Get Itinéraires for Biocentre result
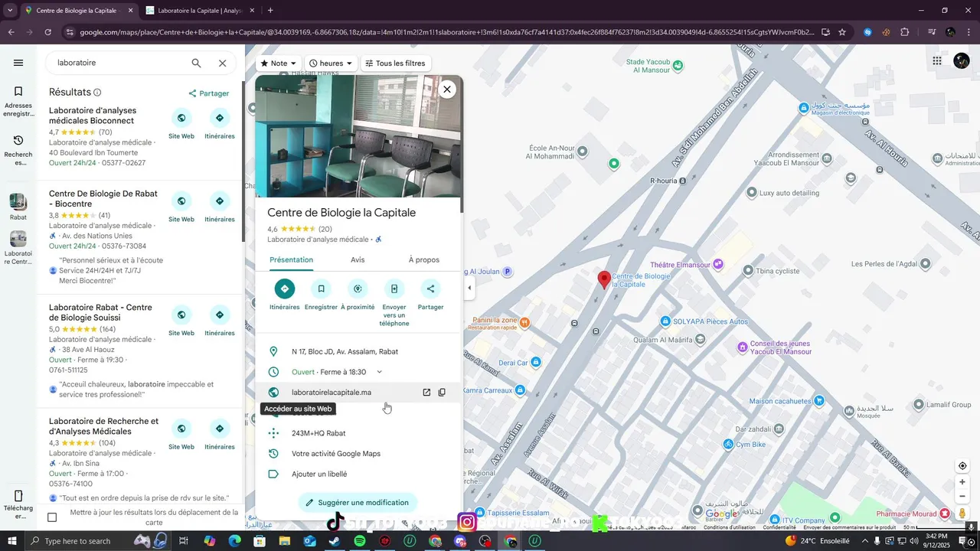This screenshot has height=551, width=980. (x=220, y=208)
